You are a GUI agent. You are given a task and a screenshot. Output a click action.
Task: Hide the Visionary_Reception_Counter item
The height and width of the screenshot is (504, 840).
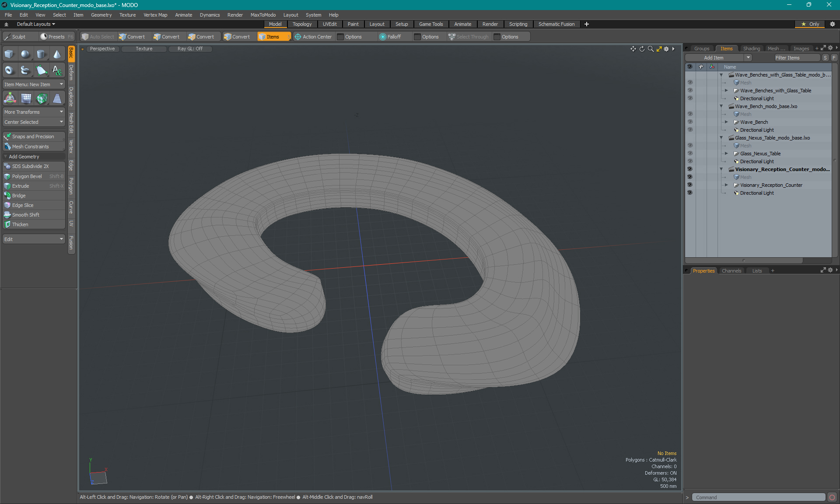(x=690, y=185)
